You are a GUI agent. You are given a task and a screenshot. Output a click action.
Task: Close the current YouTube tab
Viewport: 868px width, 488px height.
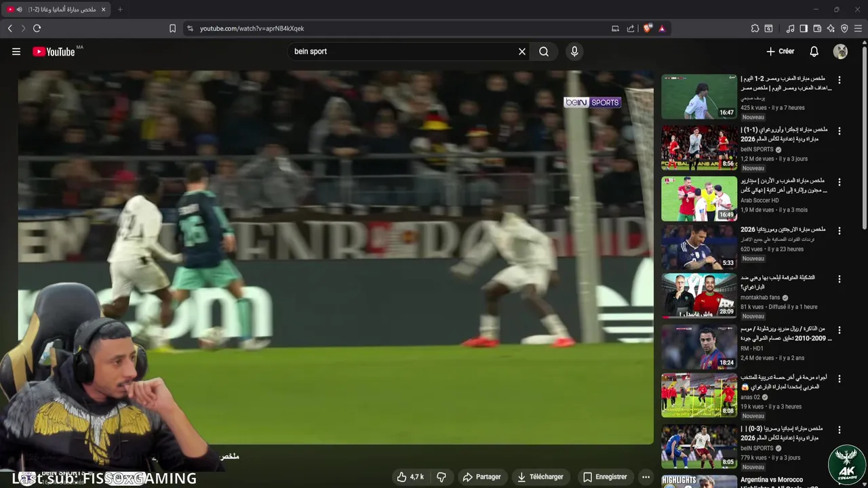104,9
